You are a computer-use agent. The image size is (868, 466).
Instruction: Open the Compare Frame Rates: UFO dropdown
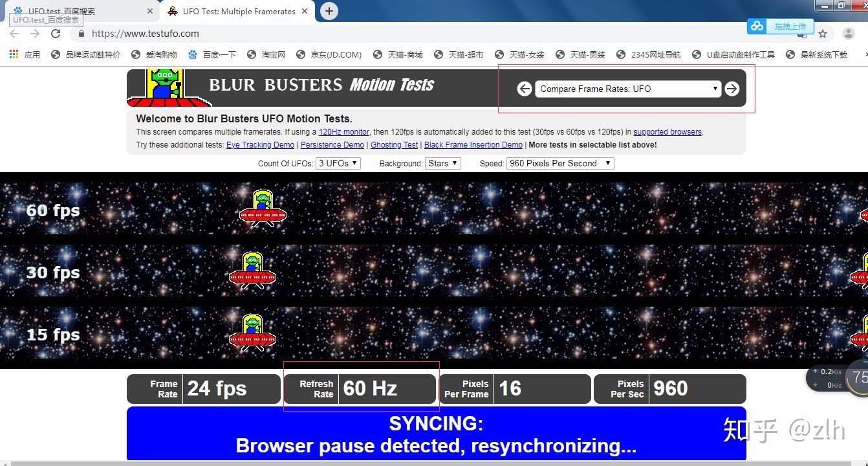tap(628, 89)
